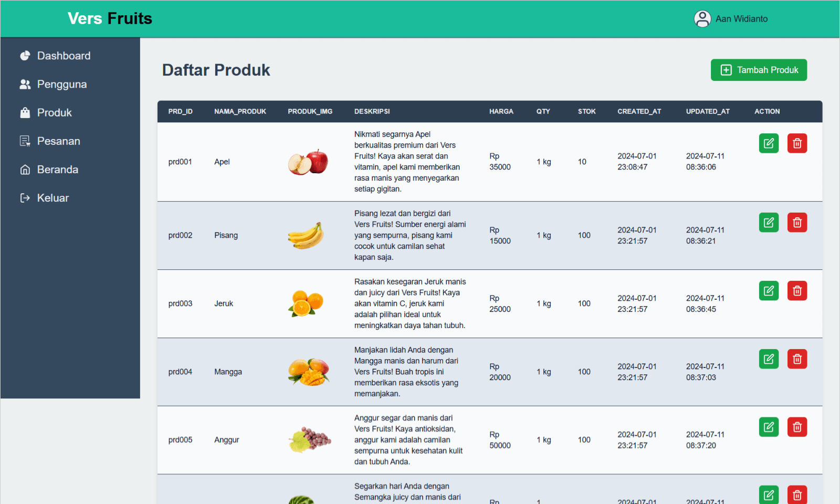Click the Keluar logout icon

pyautogui.click(x=25, y=197)
